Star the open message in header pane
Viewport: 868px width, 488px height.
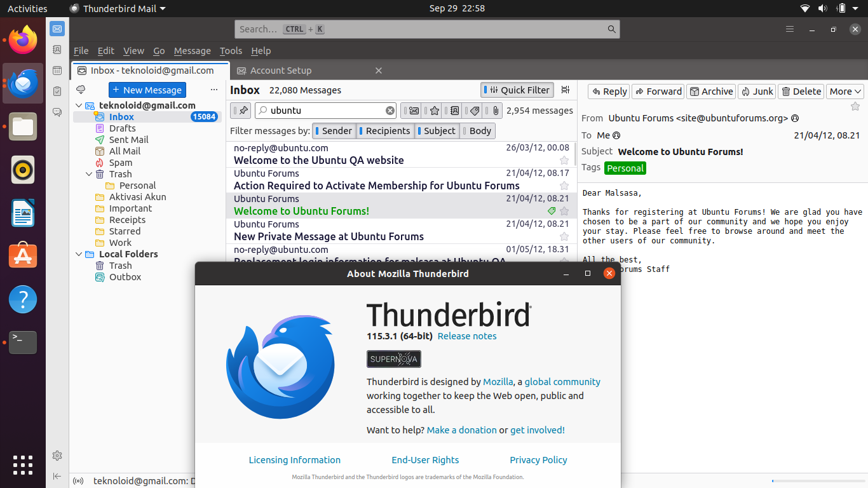(x=855, y=106)
